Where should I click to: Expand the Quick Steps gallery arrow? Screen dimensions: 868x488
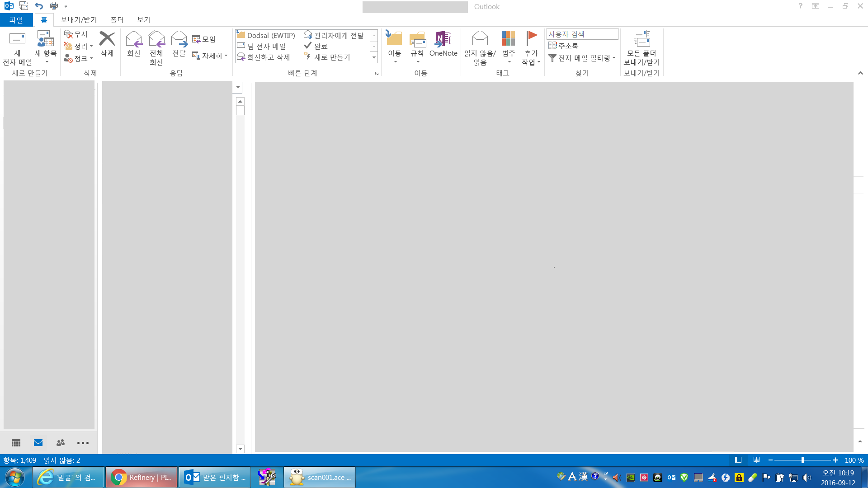point(374,58)
